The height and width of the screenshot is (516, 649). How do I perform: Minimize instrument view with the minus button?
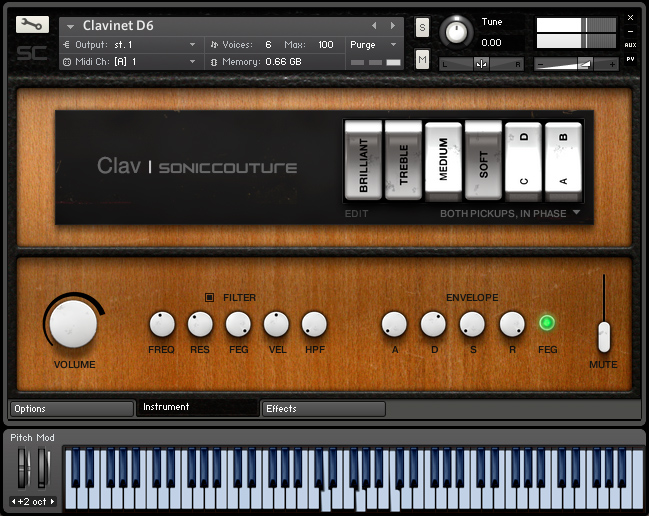click(630, 31)
